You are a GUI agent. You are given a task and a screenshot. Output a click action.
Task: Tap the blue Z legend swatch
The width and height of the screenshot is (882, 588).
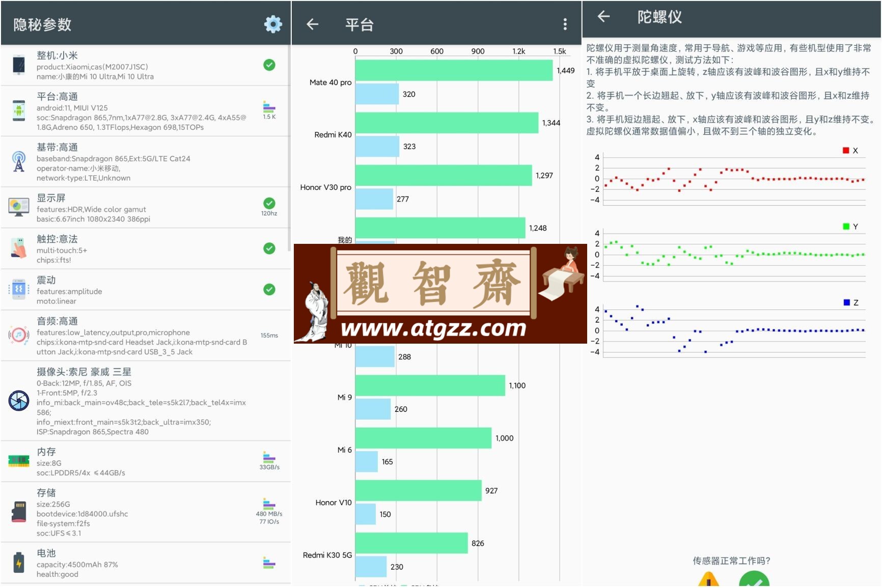point(846,302)
